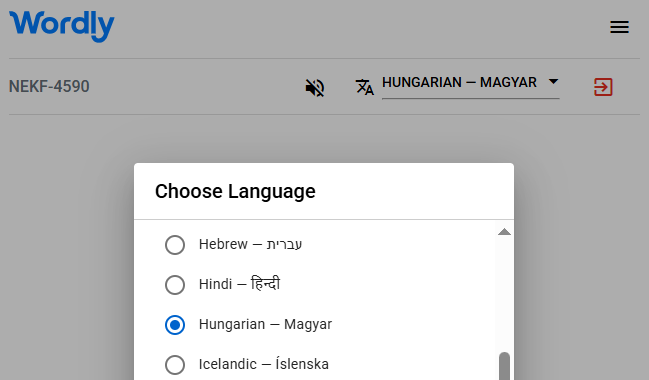
Task: Select the Hindi radio button
Action: (x=175, y=285)
